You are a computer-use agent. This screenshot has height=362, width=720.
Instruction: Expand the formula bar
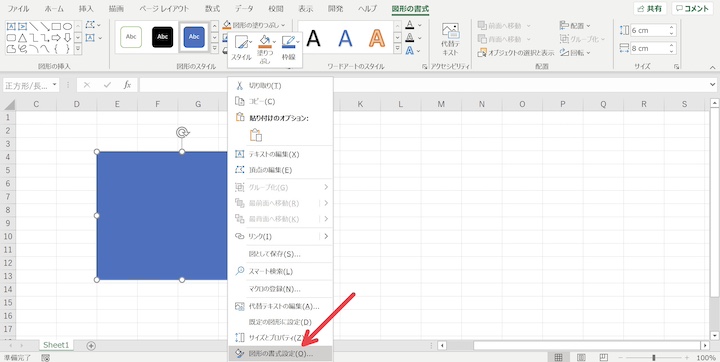pos(712,85)
